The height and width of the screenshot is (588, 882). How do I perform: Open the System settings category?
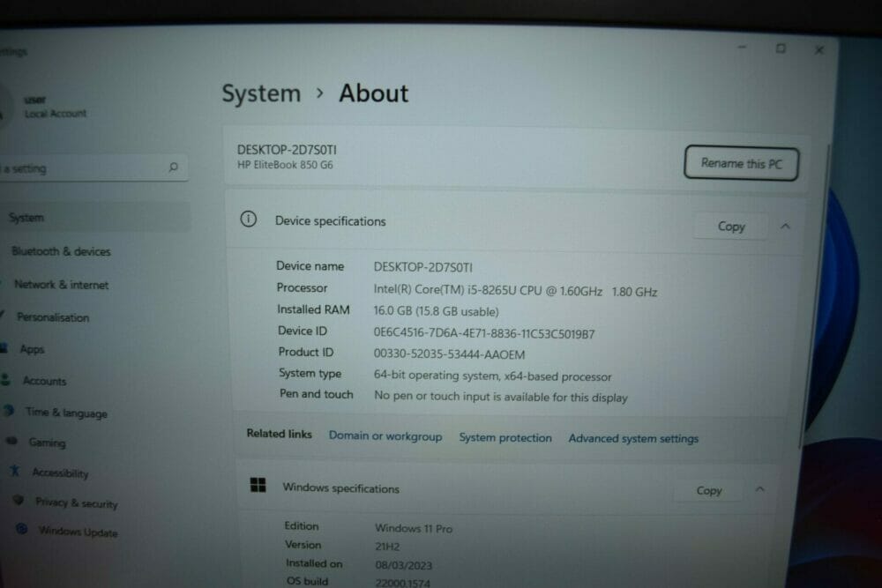[x=95, y=218]
